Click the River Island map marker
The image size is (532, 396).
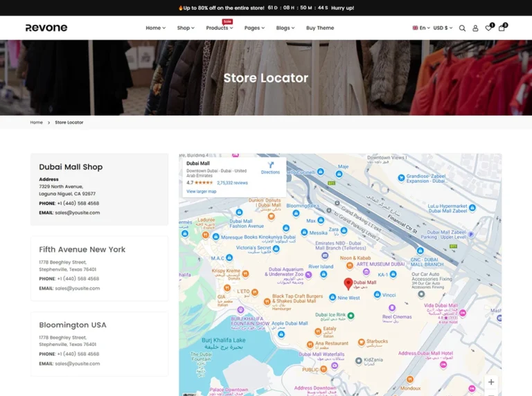(323, 274)
